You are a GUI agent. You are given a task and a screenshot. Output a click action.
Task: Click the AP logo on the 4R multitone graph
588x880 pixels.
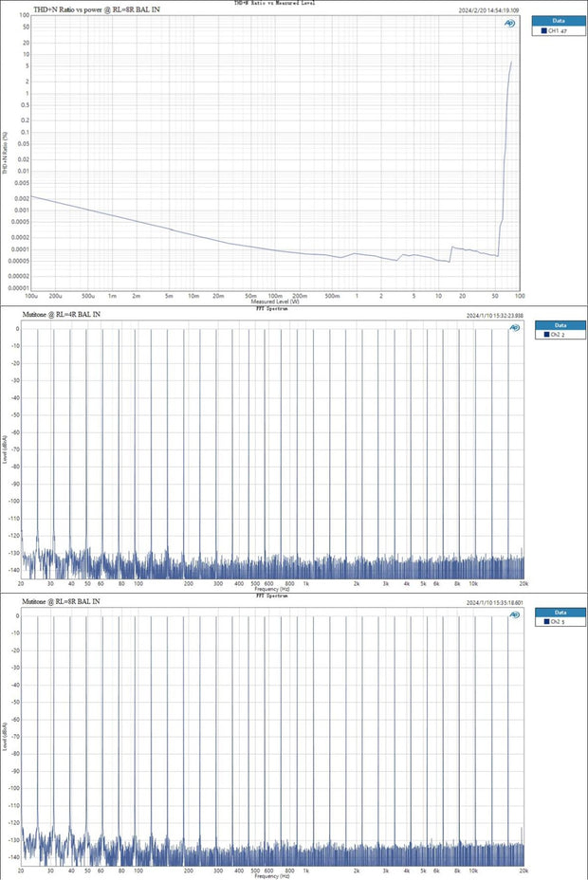pyautogui.click(x=513, y=328)
